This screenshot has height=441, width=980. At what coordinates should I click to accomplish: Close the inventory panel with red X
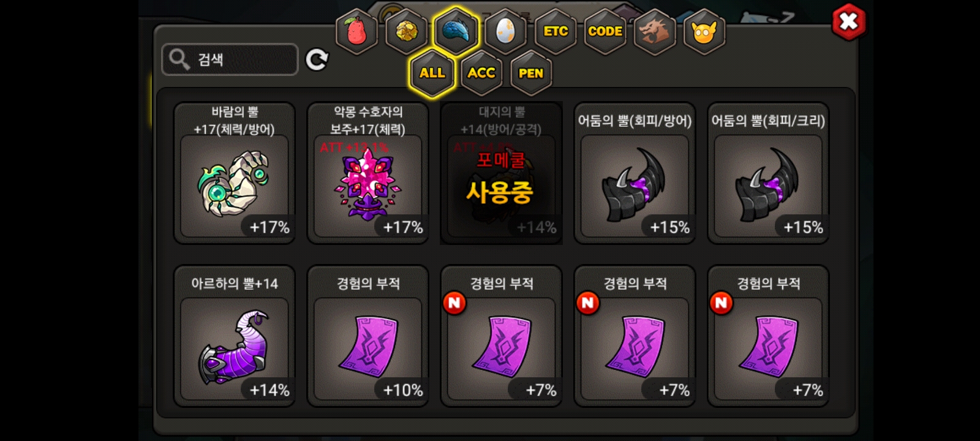point(848,22)
